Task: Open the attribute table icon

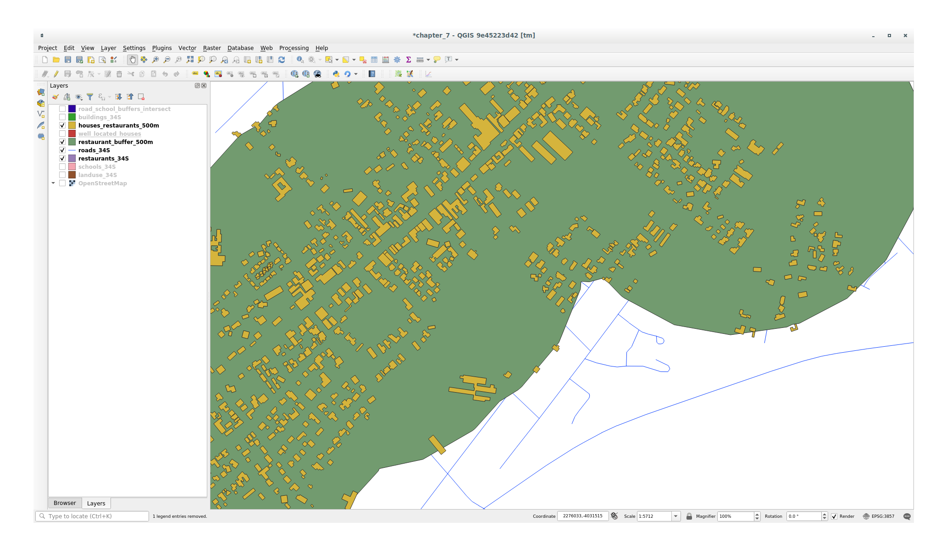Action: pos(374,60)
